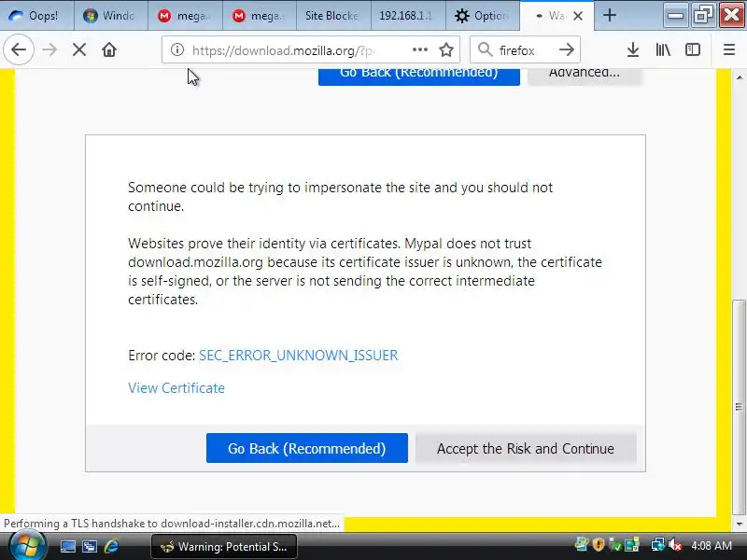Viewport: 747px width, 560px height.
Task: Click the page scrollbar thumb
Action: point(739,407)
